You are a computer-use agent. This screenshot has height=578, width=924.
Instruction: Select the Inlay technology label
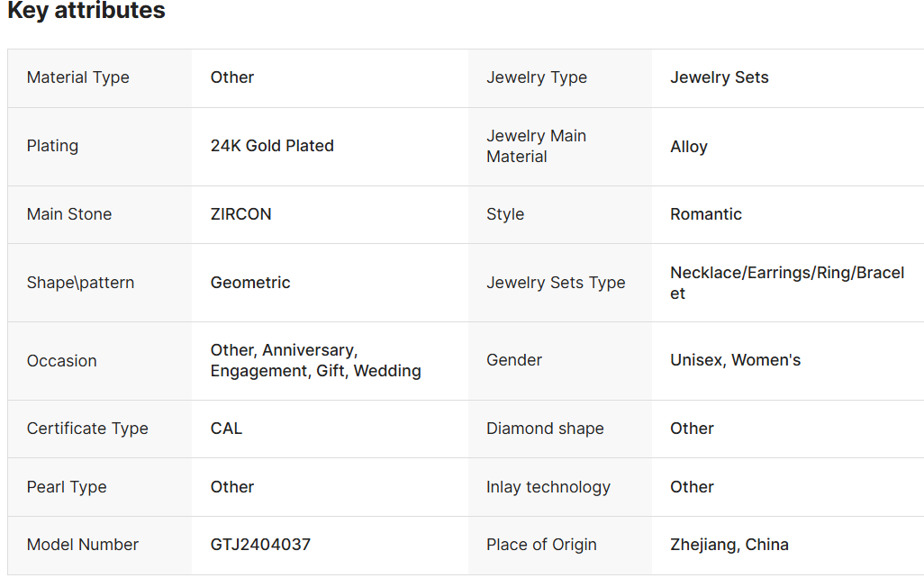pos(548,487)
